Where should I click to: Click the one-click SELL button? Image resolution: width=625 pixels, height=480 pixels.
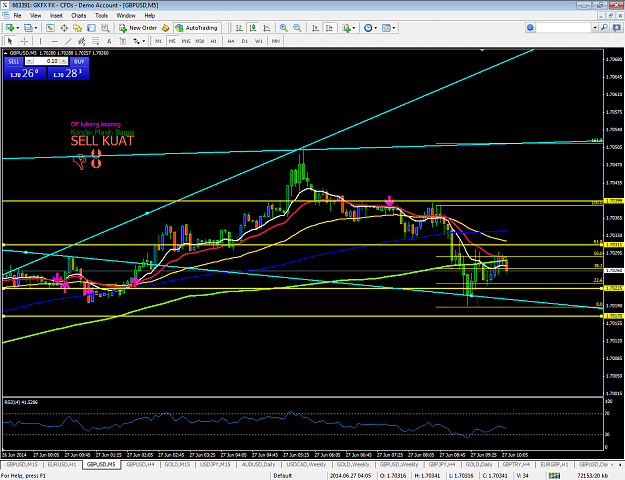pos(14,61)
